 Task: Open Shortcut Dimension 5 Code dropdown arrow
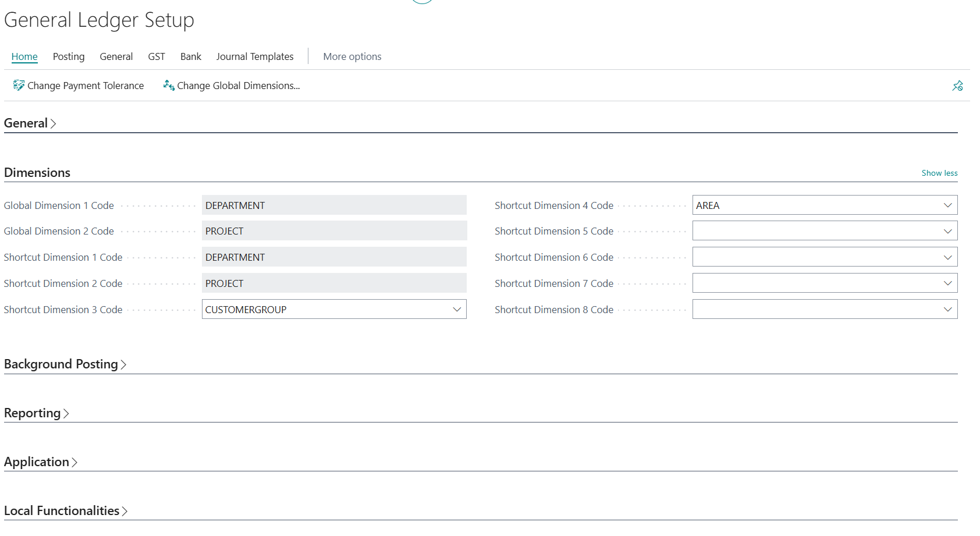947,231
